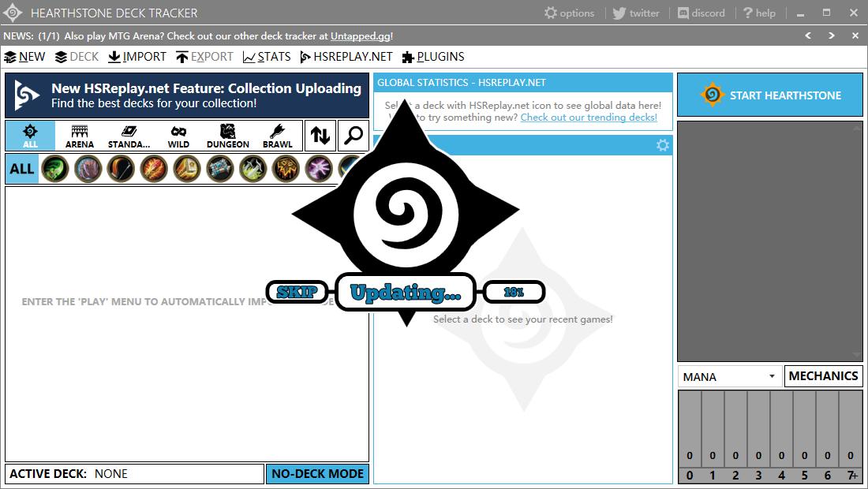This screenshot has width=868, height=489.
Task: Filter decks by Shaman class icon
Action: click(286, 169)
